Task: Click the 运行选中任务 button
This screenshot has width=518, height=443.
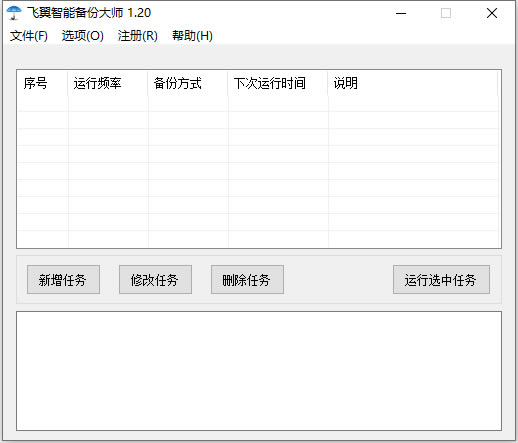Action: tap(441, 280)
